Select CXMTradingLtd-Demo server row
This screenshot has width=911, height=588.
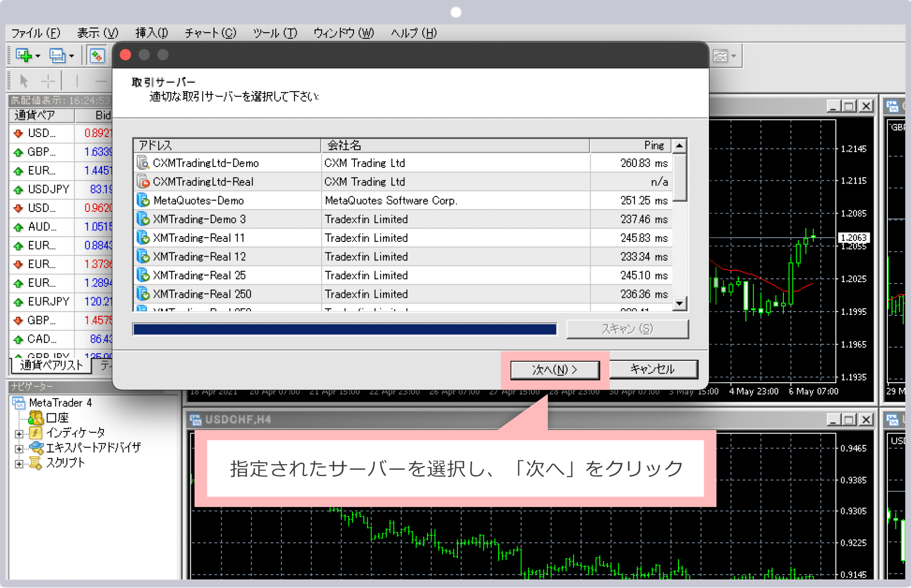click(402, 163)
